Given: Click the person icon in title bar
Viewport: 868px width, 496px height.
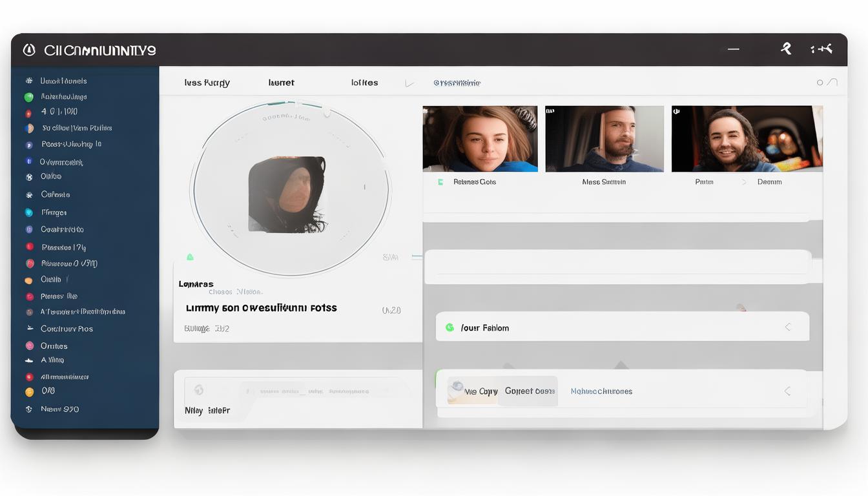Looking at the screenshot, I should [786, 48].
